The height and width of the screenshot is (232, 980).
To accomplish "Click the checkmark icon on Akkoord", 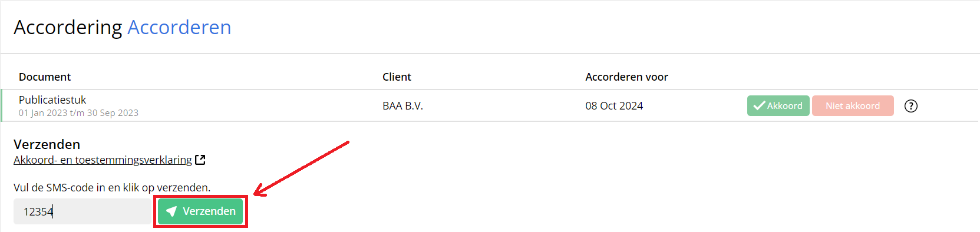I will coord(759,106).
